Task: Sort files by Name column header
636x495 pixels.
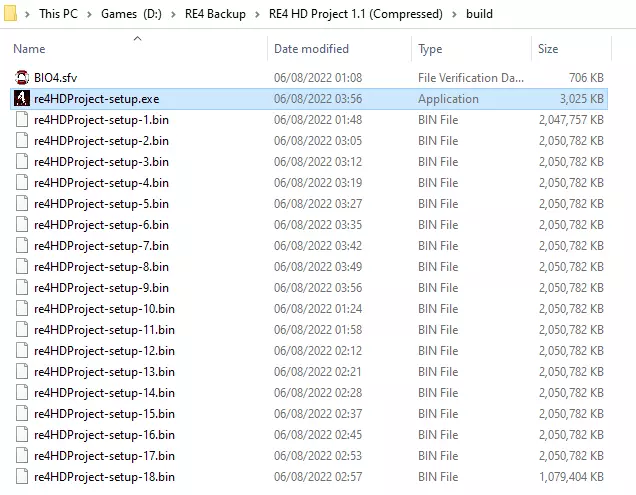Action: coord(29,49)
